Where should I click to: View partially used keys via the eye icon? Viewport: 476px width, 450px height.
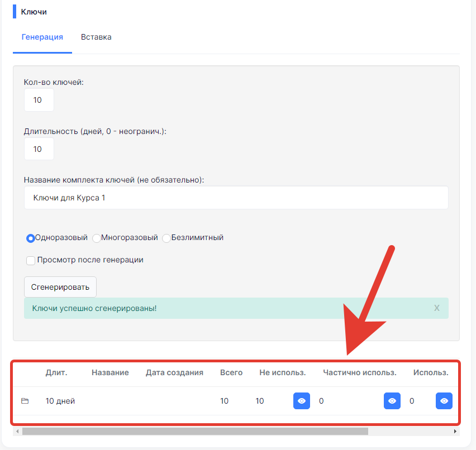[392, 401]
